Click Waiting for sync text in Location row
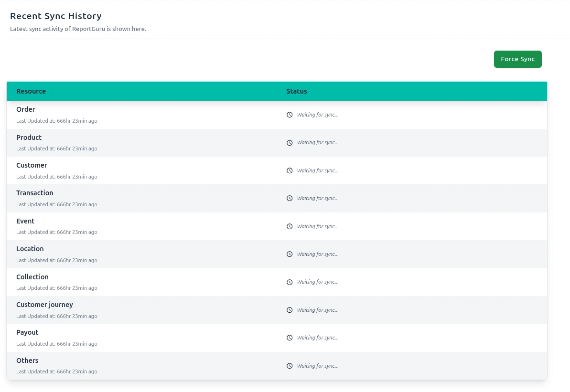Viewport: 570px width, 392px height. click(x=318, y=254)
